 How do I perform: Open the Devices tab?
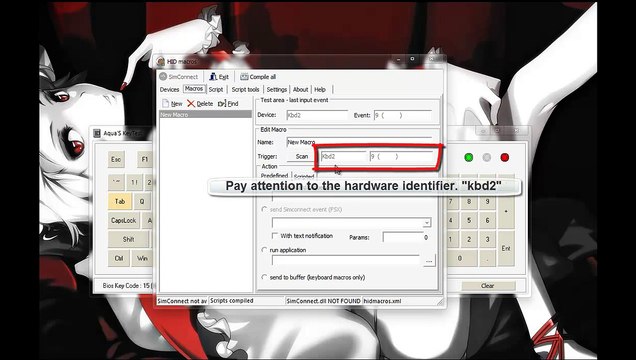169,90
